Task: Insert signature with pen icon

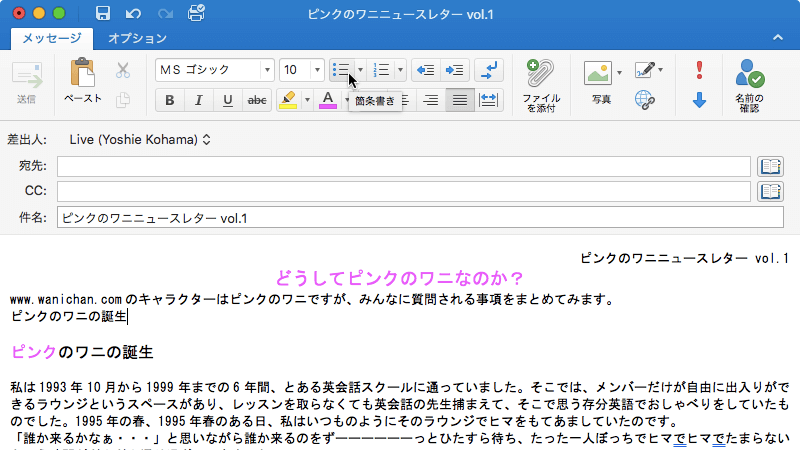Action: (x=645, y=70)
